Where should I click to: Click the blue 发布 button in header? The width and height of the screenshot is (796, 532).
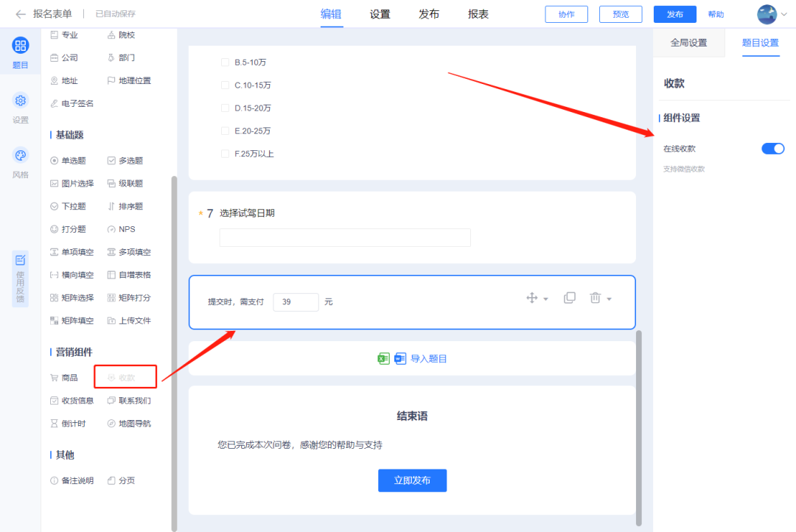[674, 14]
